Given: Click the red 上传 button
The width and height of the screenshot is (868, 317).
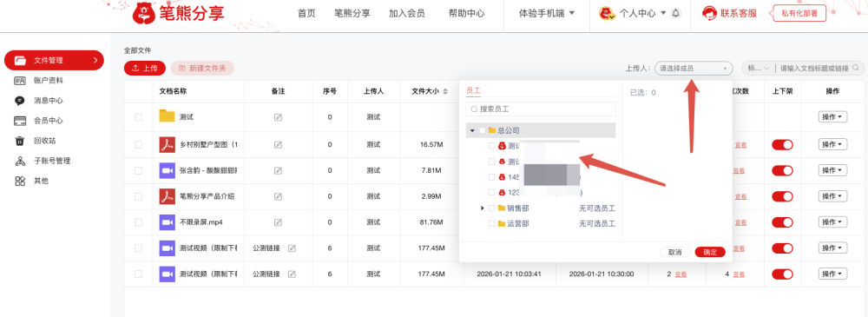Looking at the screenshot, I should click(144, 68).
